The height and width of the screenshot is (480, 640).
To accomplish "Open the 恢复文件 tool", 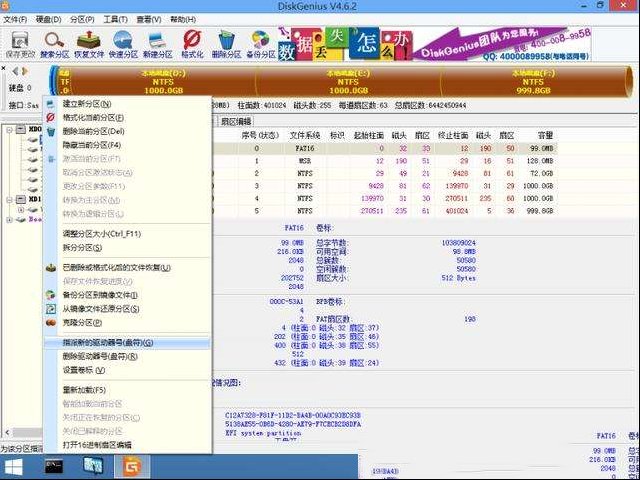I will click(89, 44).
